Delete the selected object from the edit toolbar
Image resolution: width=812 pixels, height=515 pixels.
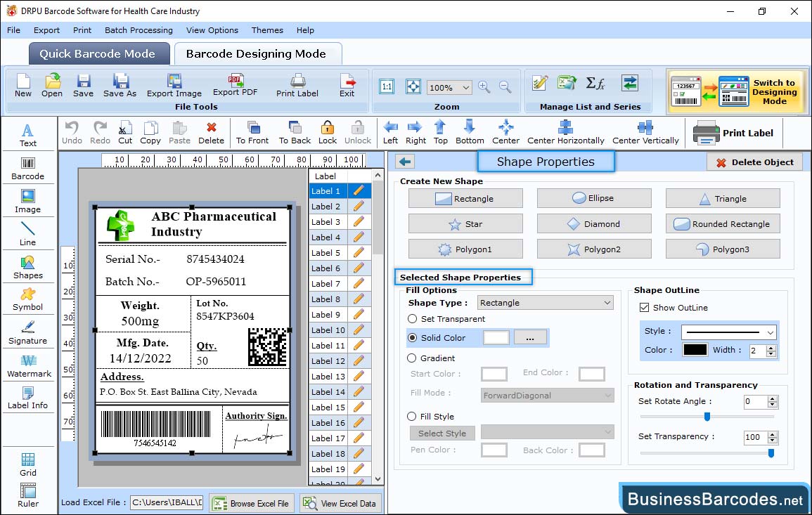tap(212, 133)
